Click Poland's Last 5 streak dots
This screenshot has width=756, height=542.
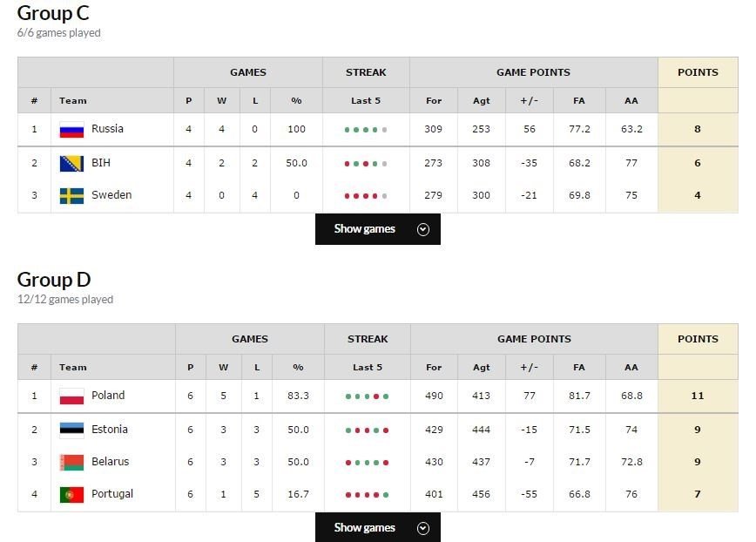coord(368,396)
